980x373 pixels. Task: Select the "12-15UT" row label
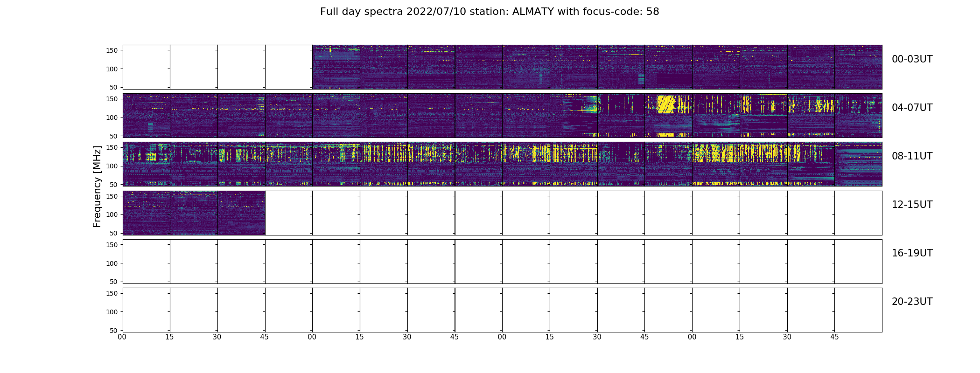(912, 205)
